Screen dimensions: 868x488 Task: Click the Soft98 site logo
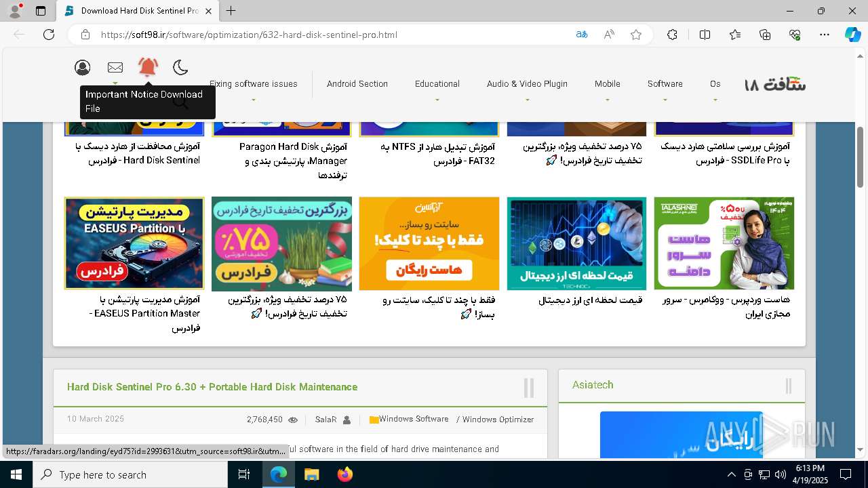pyautogui.click(x=775, y=84)
